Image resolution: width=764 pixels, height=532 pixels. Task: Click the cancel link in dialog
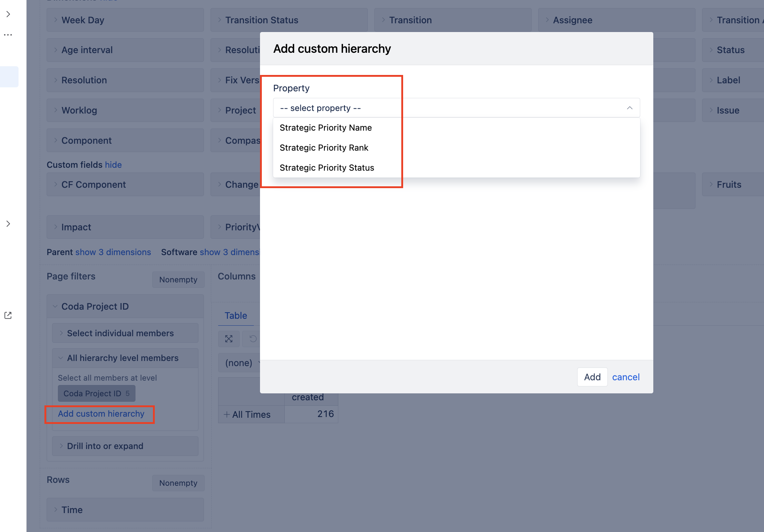pyautogui.click(x=626, y=377)
